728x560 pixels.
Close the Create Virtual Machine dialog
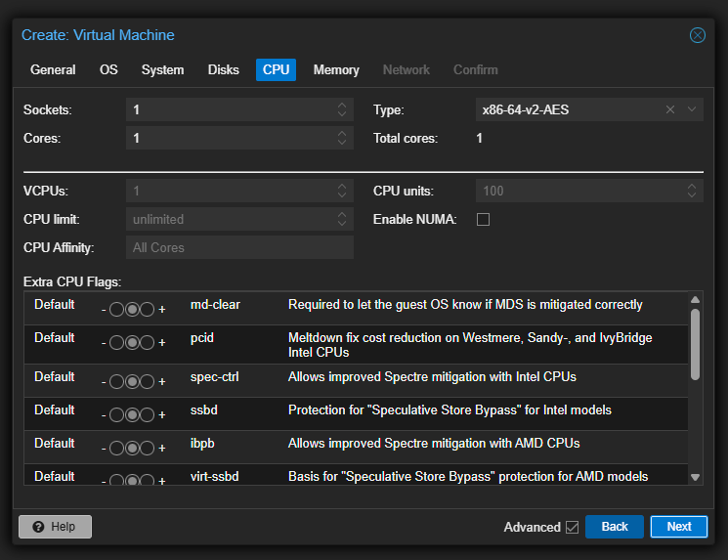tap(697, 35)
